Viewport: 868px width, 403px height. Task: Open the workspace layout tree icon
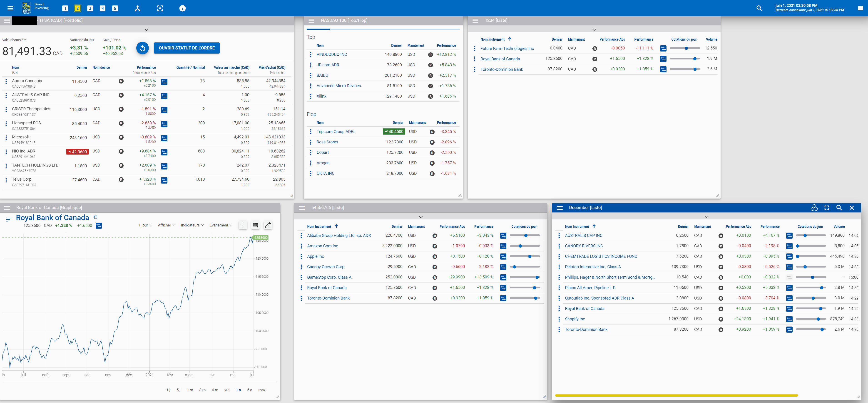137,8
